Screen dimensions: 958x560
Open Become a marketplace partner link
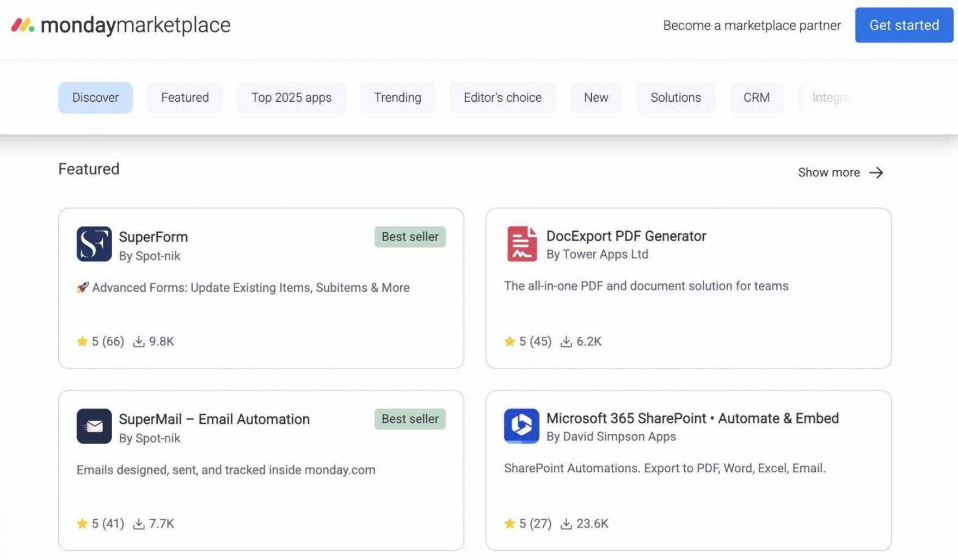coord(752,25)
